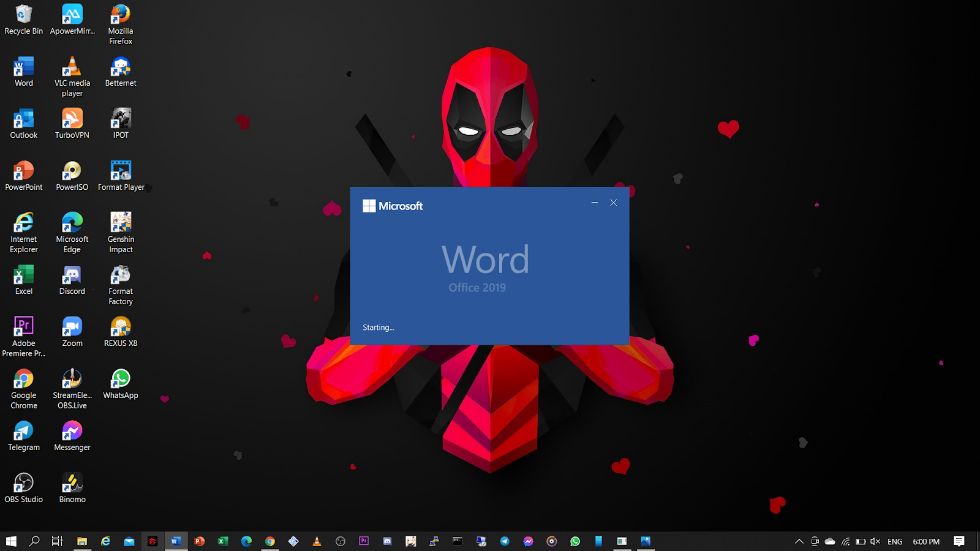Viewport: 980px width, 551px height.
Task: Click Internet Explorer on the taskbar
Action: 105,541
